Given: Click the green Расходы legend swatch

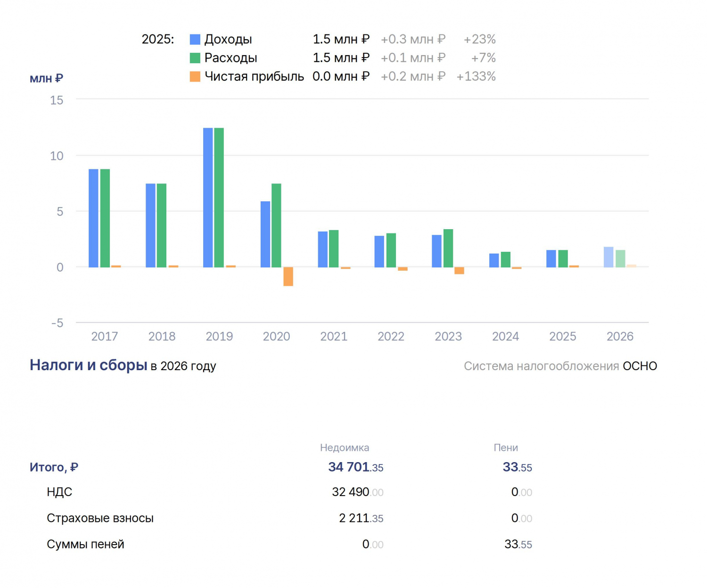Looking at the screenshot, I should (x=195, y=58).
